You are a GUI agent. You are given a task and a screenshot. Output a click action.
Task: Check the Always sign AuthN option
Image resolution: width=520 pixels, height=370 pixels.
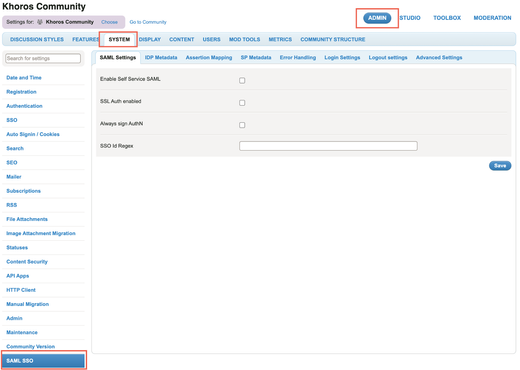(242, 125)
